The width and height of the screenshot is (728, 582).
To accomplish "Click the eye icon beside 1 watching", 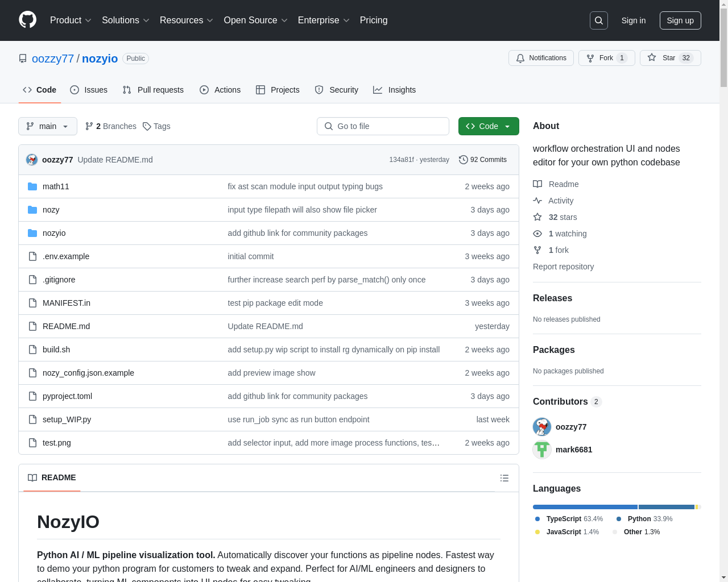I will coord(537,234).
